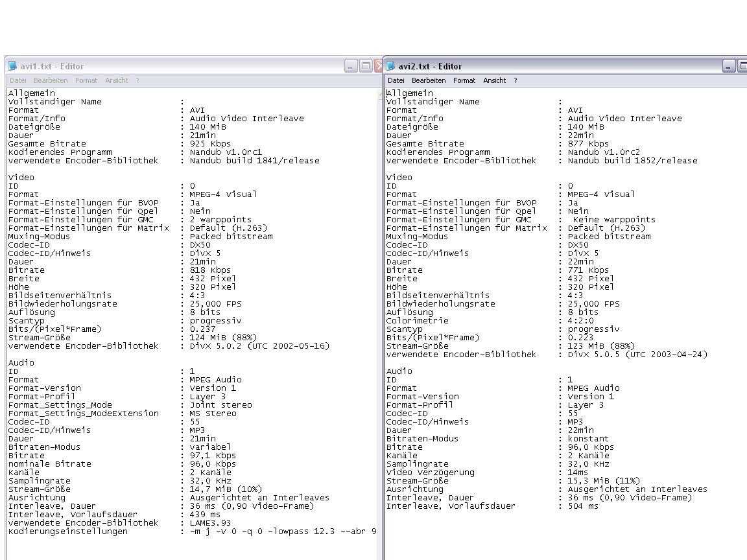747x560 pixels.
Task: Open Bearbeiten menu in avi2.txt window
Action: point(429,80)
